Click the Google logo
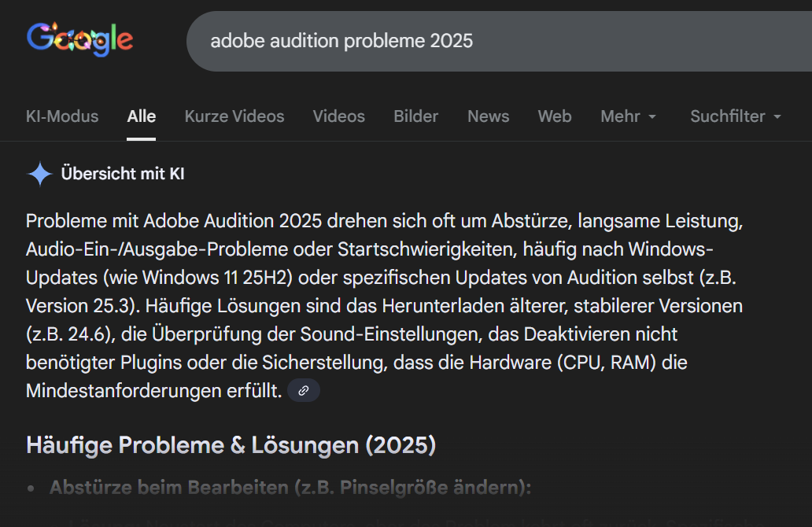The height and width of the screenshot is (527, 812). click(x=79, y=39)
